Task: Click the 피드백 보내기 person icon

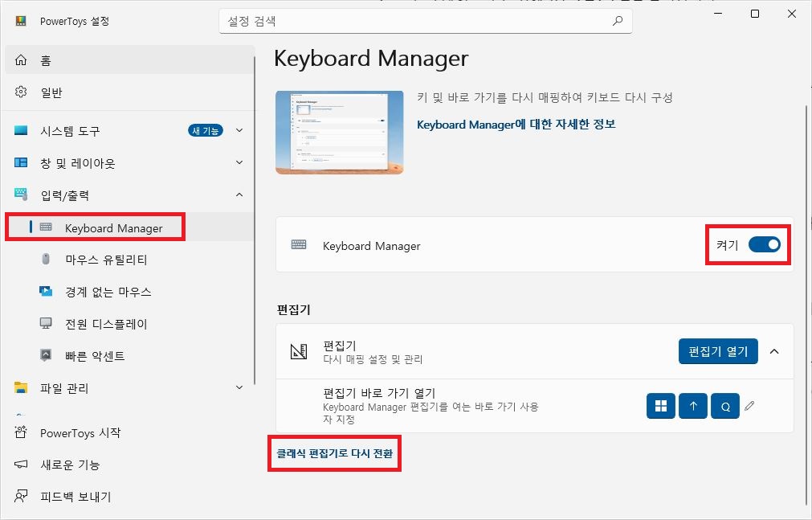Action: coord(21,496)
